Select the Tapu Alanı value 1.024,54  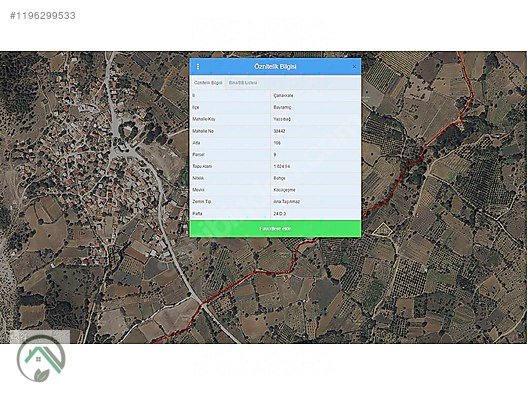[282, 166]
